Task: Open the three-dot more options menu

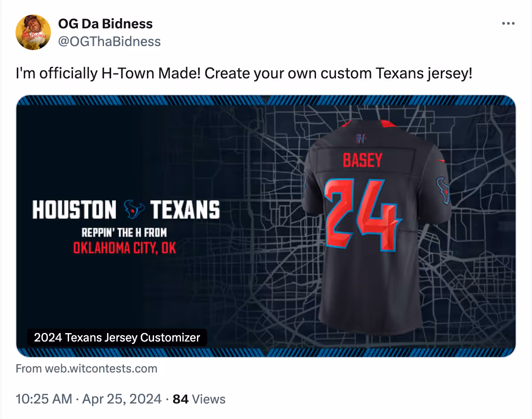Action: pos(509,23)
